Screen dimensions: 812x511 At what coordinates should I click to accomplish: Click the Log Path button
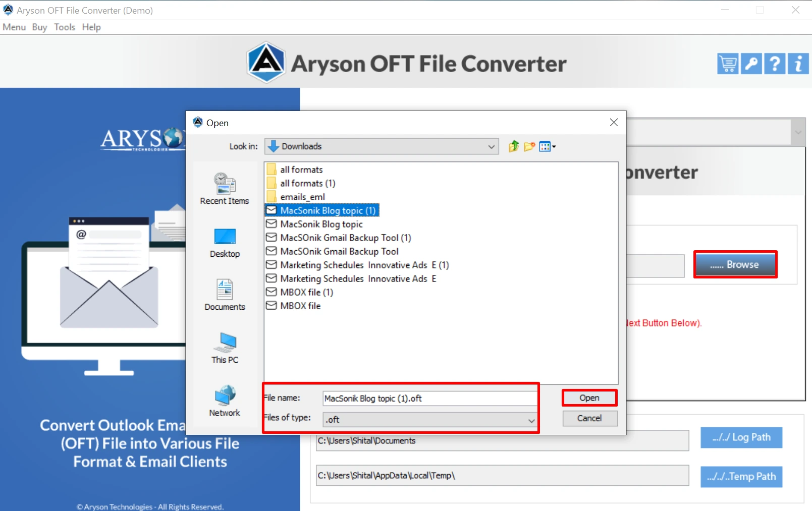point(741,437)
